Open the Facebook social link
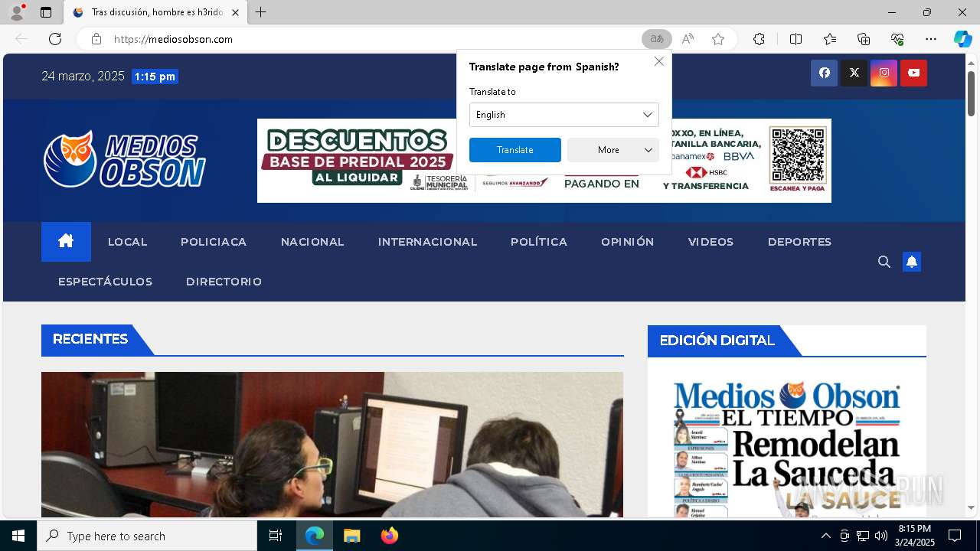Viewport: 980px width, 551px height. (824, 73)
